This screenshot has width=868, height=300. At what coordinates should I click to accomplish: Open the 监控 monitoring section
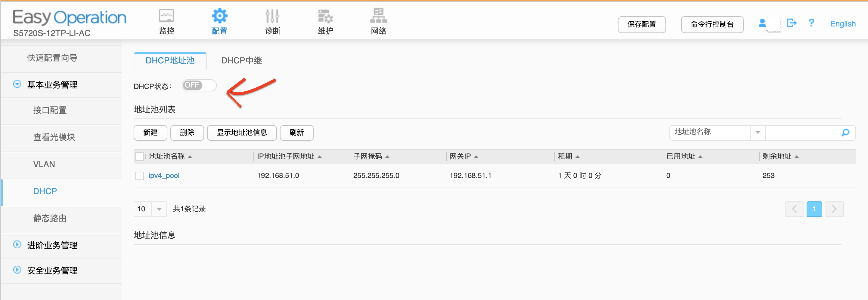point(166,22)
